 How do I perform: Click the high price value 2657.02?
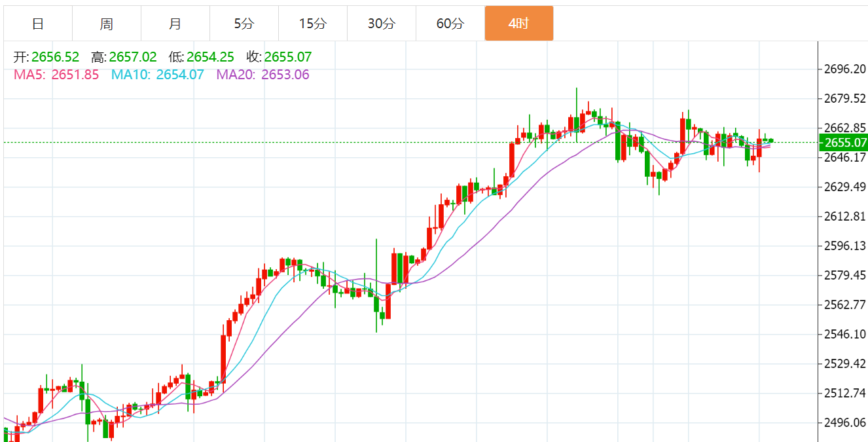tap(133, 57)
